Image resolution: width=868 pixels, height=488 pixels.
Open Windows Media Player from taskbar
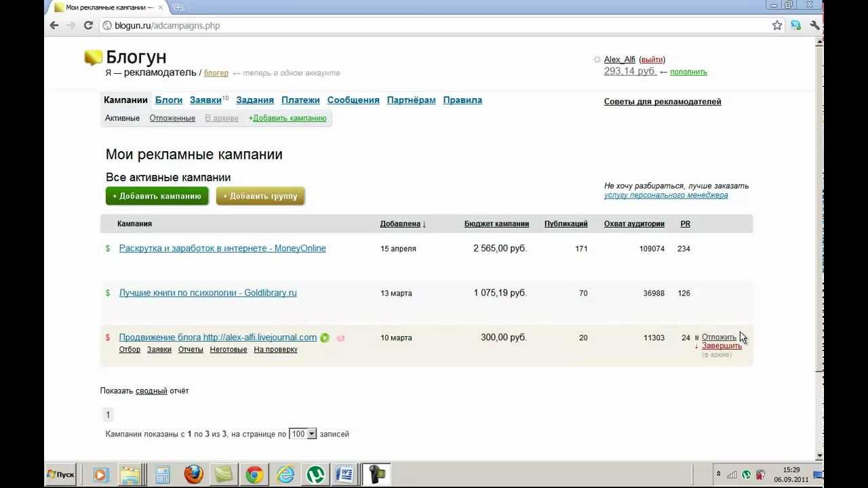pyautogui.click(x=100, y=474)
